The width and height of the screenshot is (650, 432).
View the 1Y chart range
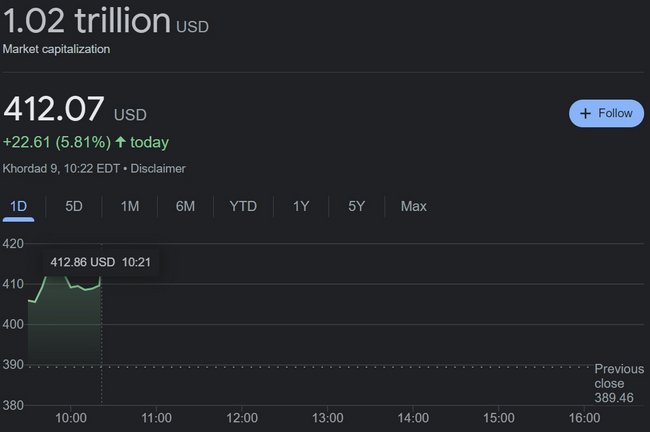click(x=301, y=206)
